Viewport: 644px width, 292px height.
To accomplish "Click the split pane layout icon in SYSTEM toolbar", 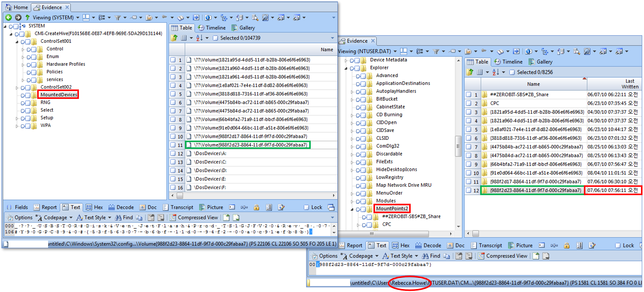I will tap(86, 17).
